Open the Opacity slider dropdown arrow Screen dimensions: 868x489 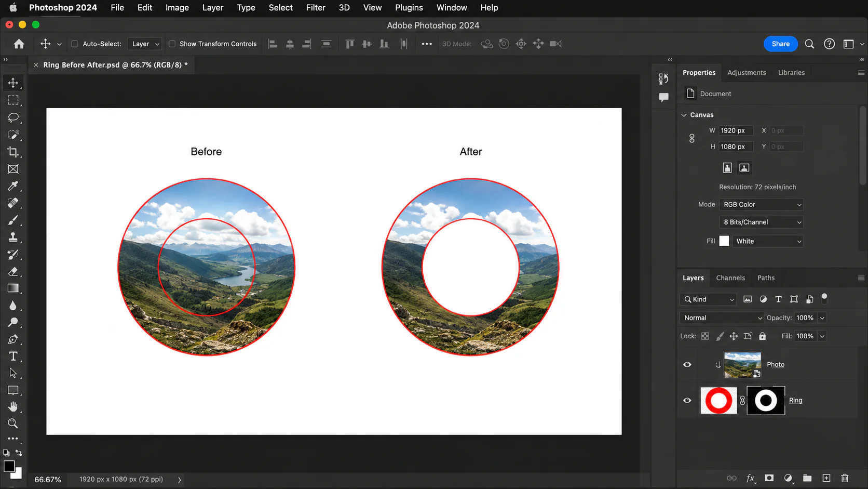pos(822,318)
